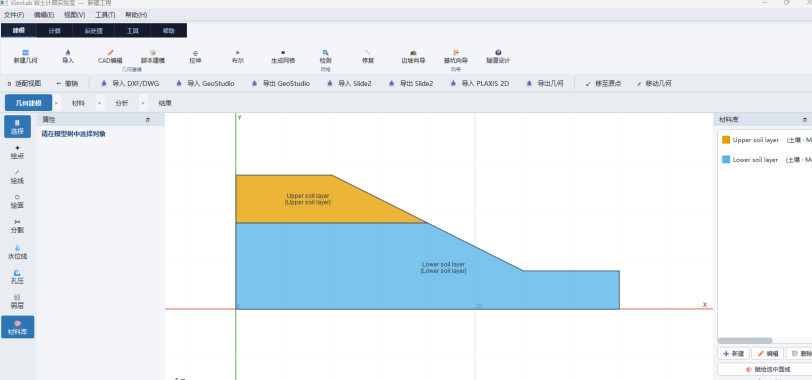Select the 绘点 (Draw Point) tool

[x=18, y=152]
